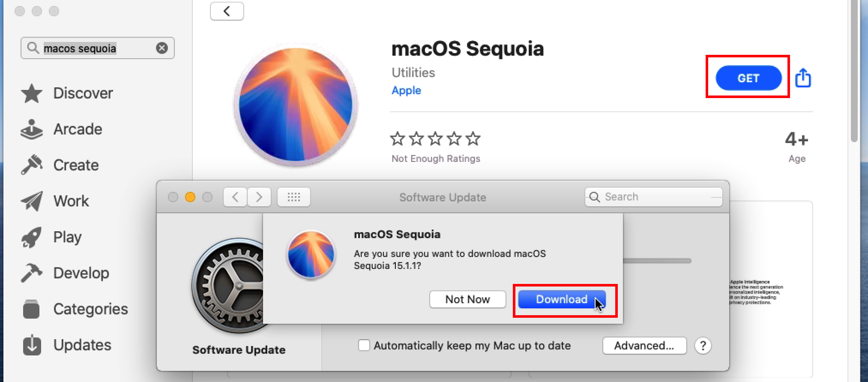Click the show-all grid icon in Software Update
The width and height of the screenshot is (868, 382).
pos(293,197)
